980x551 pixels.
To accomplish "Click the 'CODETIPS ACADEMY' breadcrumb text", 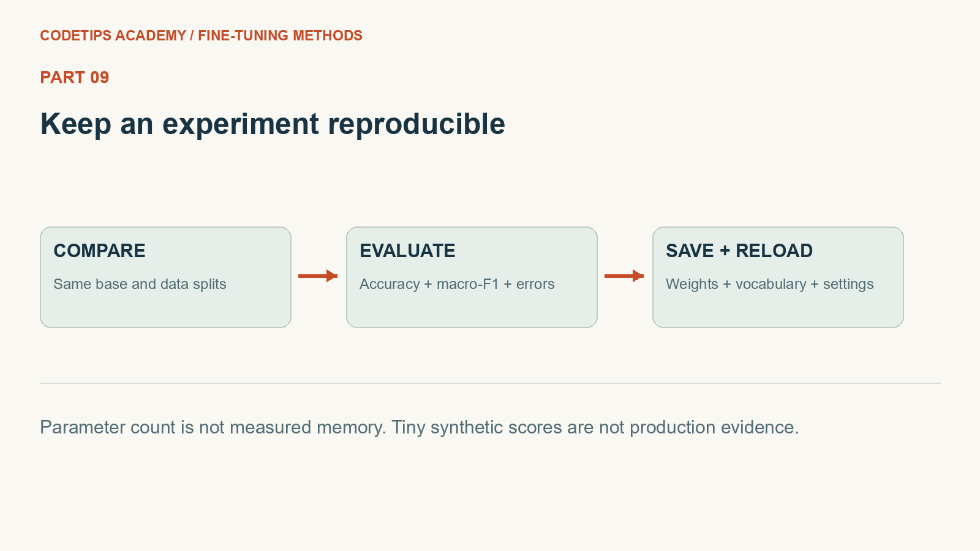I will 113,36.
